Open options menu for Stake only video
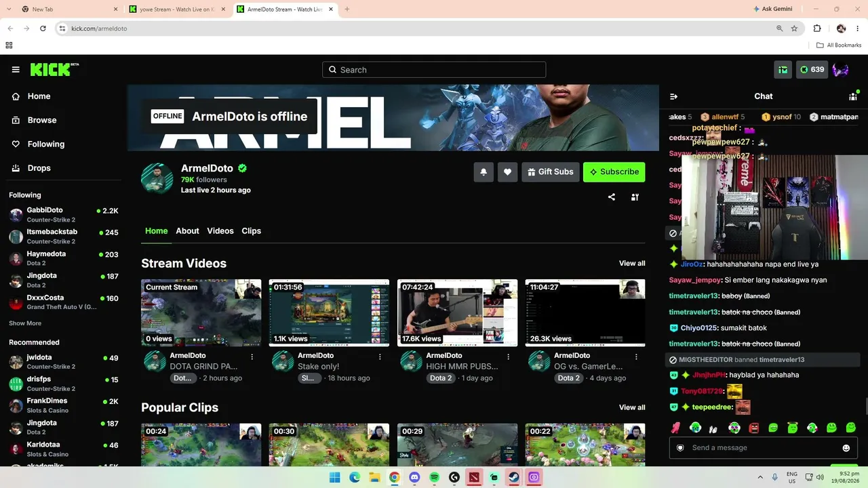Image resolution: width=868 pixels, height=488 pixels. click(380, 357)
